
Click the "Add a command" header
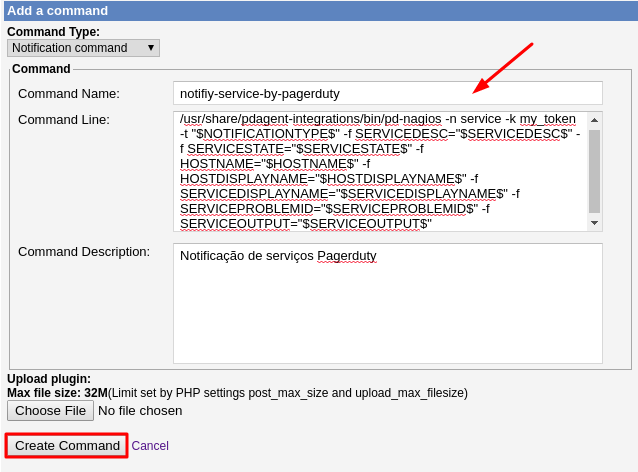click(58, 11)
